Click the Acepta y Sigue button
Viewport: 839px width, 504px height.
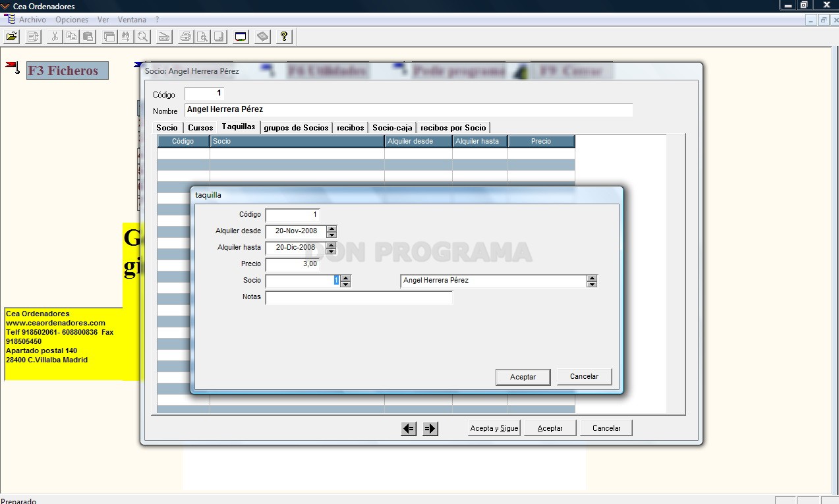pos(494,428)
